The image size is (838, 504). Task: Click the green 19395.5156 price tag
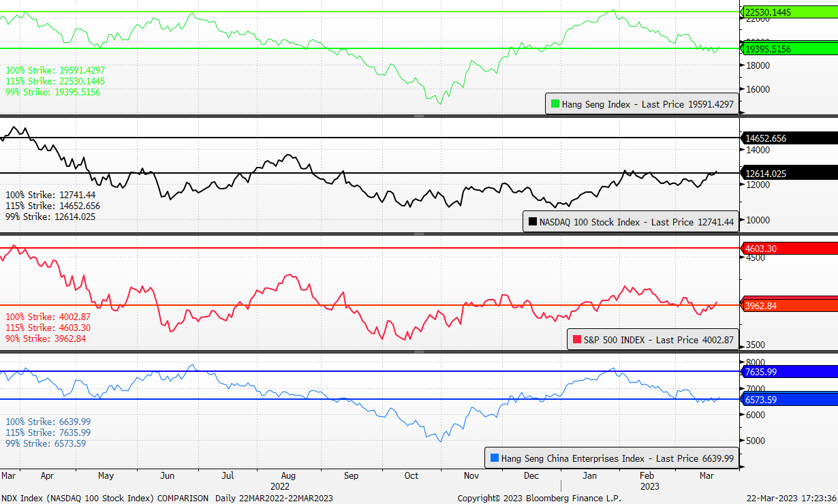pyautogui.click(x=789, y=49)
